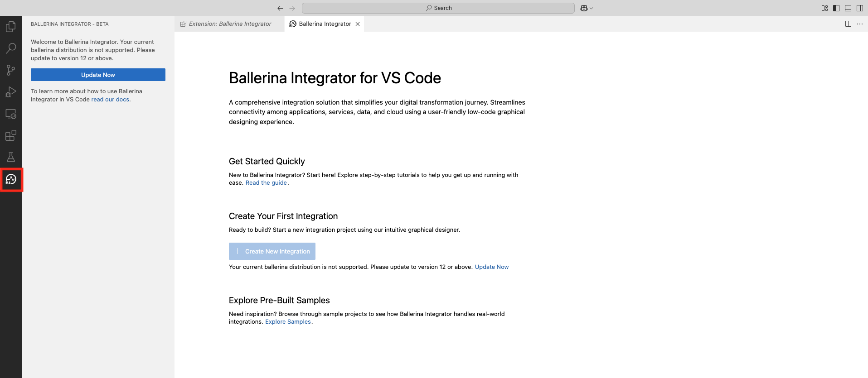Toggle the primary side bar visibility
The height and width of the screenshot is (378, 868).
pyautogui.click(x=836, y=8)
